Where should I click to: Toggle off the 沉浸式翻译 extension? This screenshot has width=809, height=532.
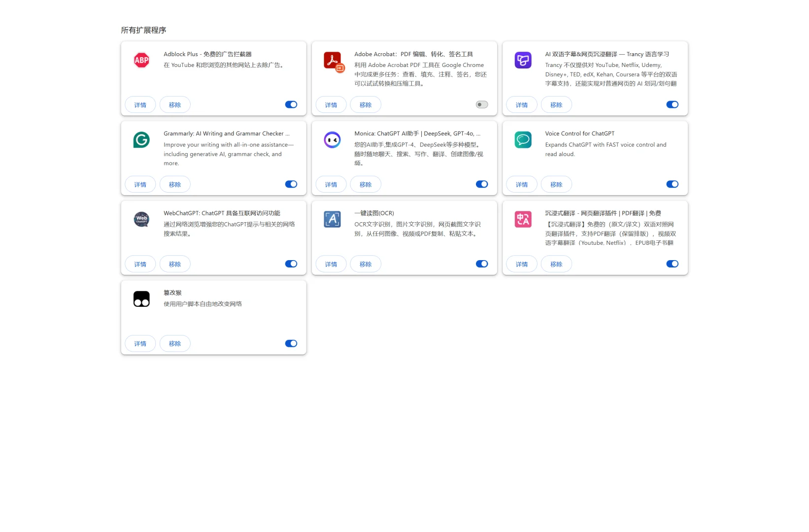[x=673, y=264]
